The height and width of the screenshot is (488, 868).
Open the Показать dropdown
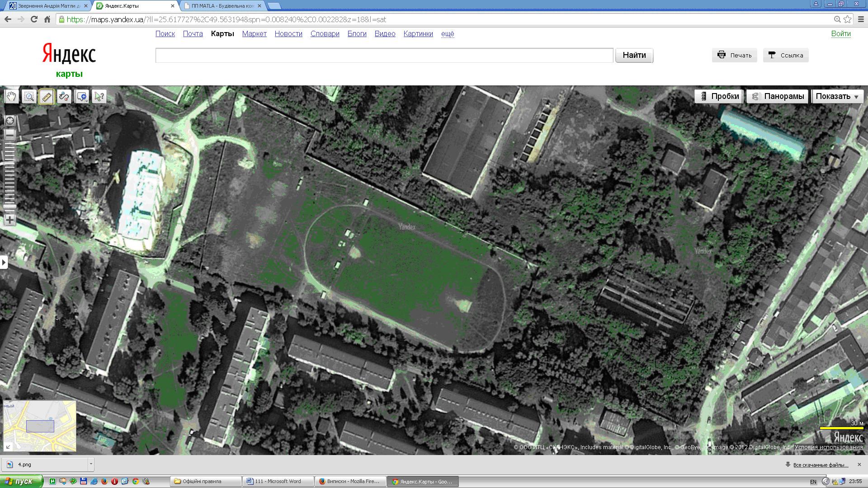point(838,96)
